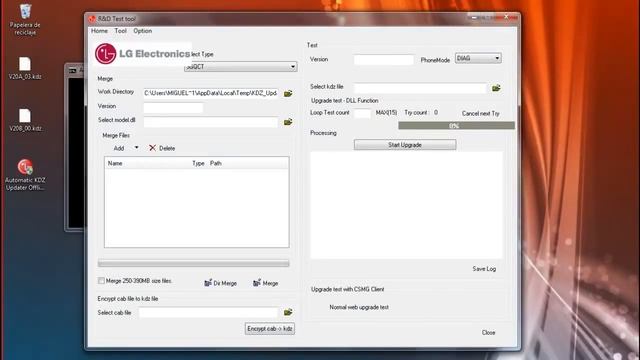640x360 pixels.
Task: Click the Work Directory path field
Action: pos(211,93)
